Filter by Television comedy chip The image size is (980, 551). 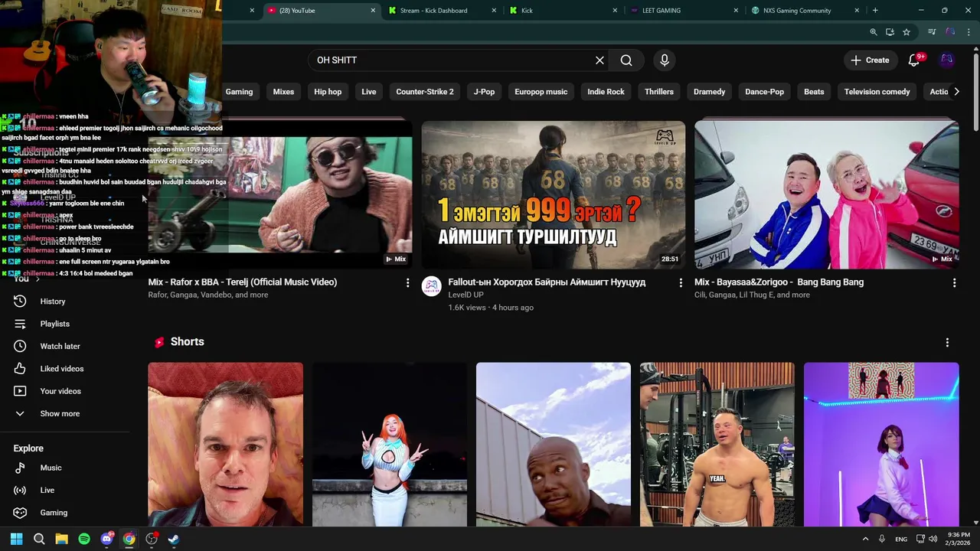click(877, 92)
